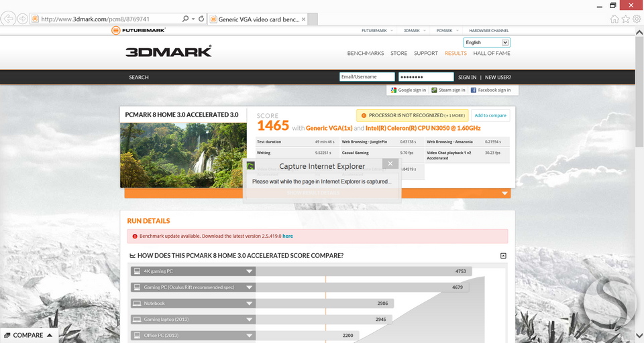Click PROCESSOR IS NOT RECOGNIZED warning badge
This screenshot has height=343, width=644.
coord(413,116)
